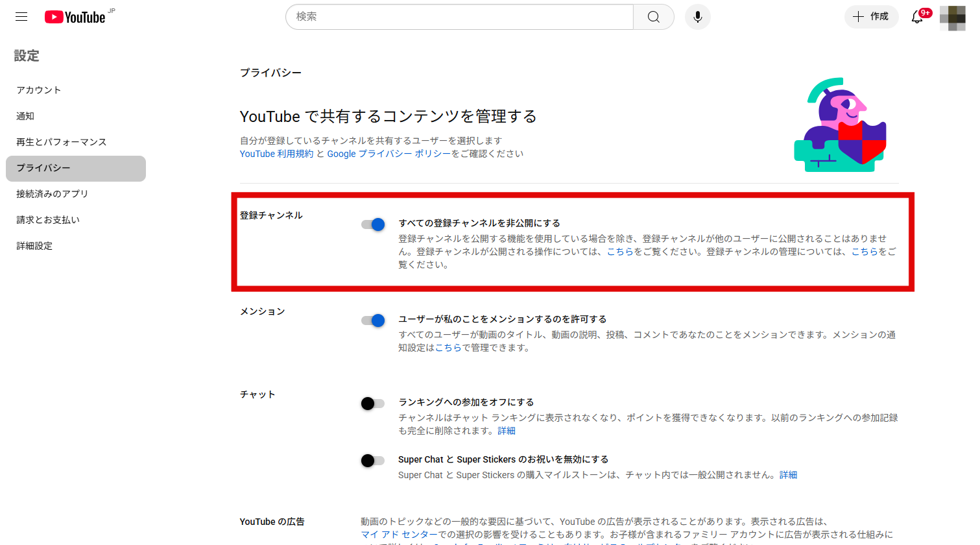The image size is (980, 545).
Task: Click こちら link about 公開される操作
Action: (620, 252)
